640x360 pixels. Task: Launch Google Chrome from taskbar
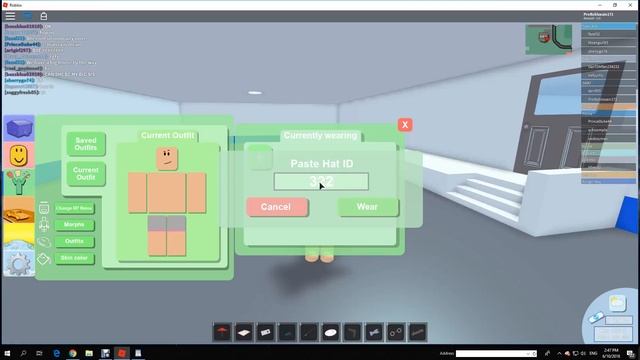coord(73,353)
